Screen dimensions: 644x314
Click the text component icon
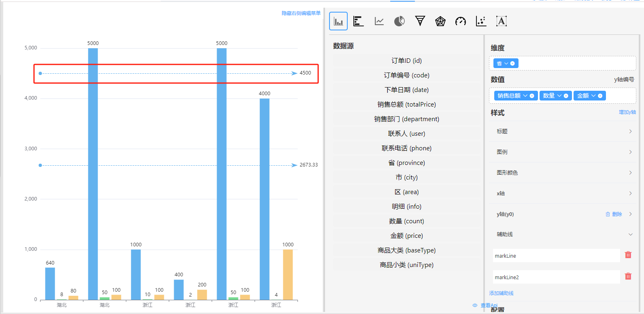(502, 21)
